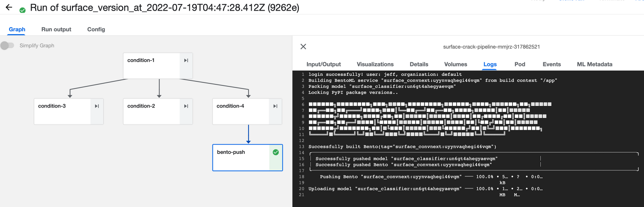Screen dimensions: 644x207
Task: Select the condition-2 graph node
Action: (x=158, y=111)
